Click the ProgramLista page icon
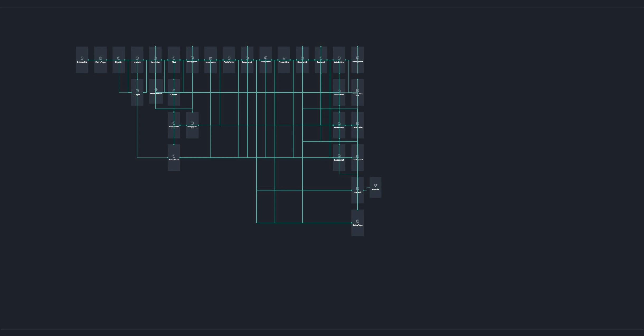Viewport: 644px width, 336px height. [284, 58]
